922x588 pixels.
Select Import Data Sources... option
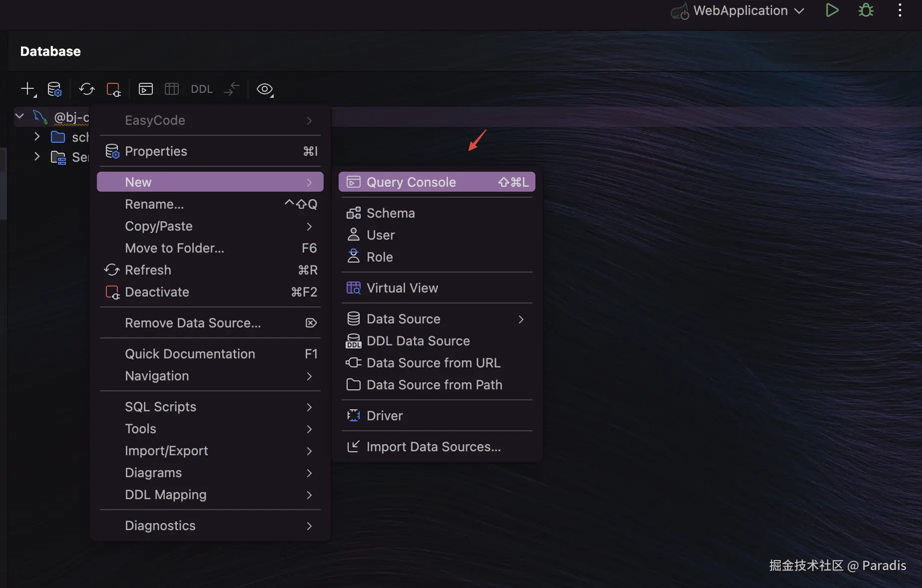[x=437, y=447]
